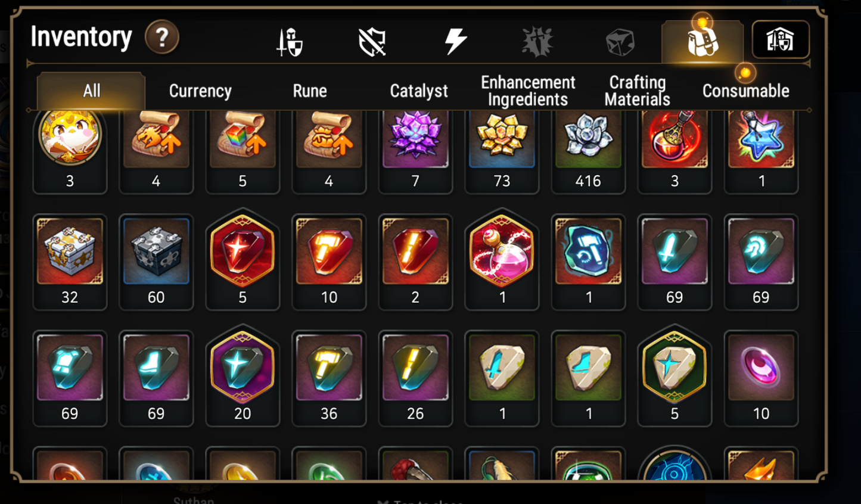
Task: Click the knight storage building button
Action: (781, 40)
